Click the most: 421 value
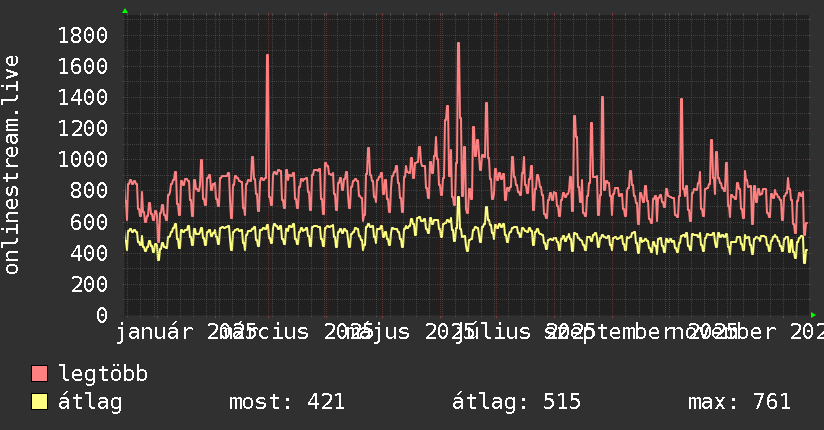The image size is (824, 430). point(287,402)
